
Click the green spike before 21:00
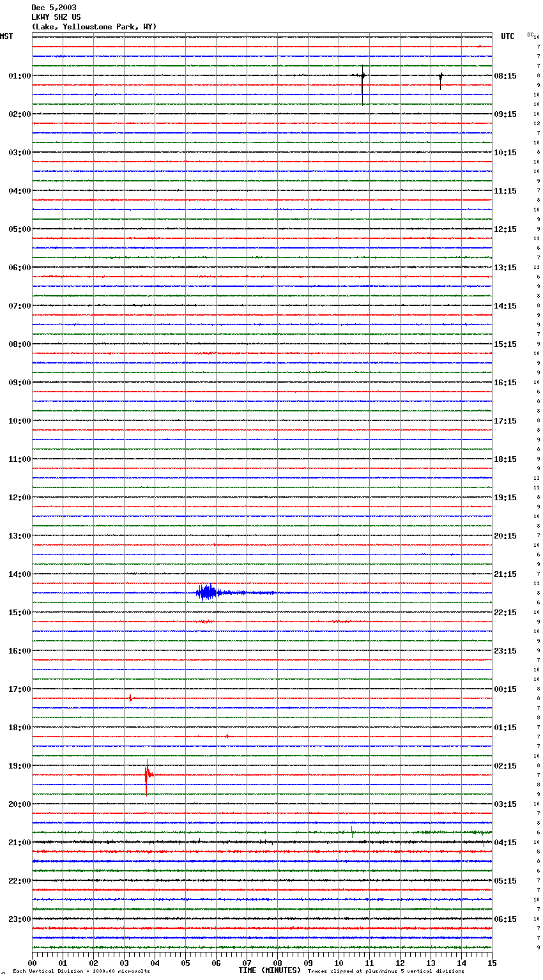pos(351,831)
